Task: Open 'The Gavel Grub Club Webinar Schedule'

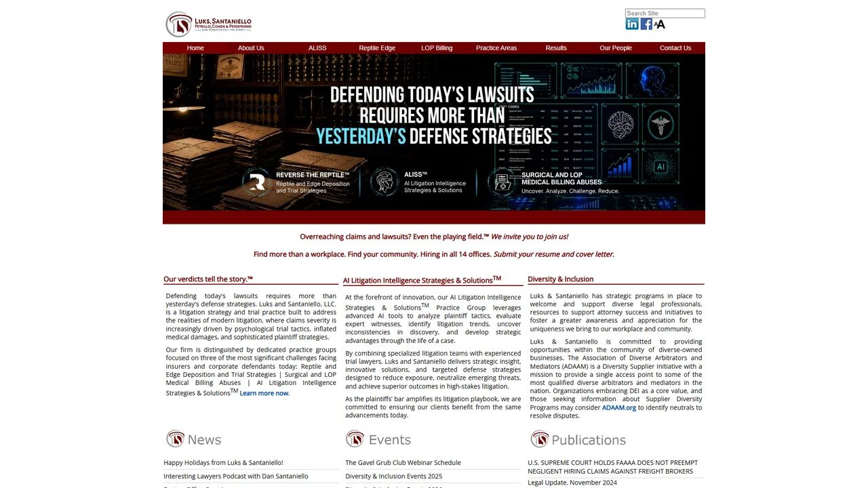Action: (x=403, y=462)
